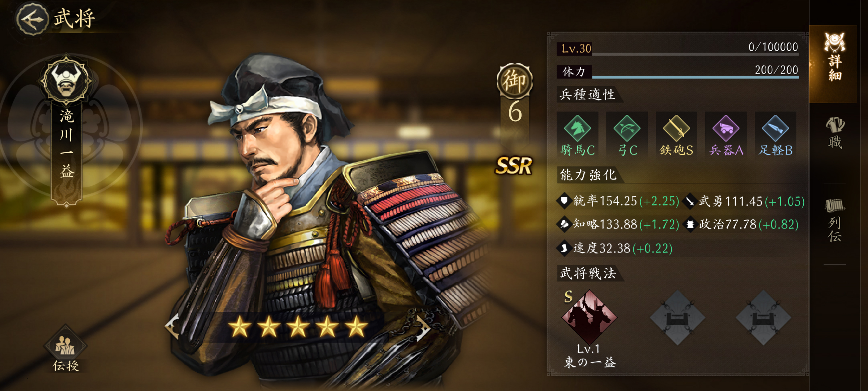
Task: Switch to the 職 job tab
Action: coord(835,133)
